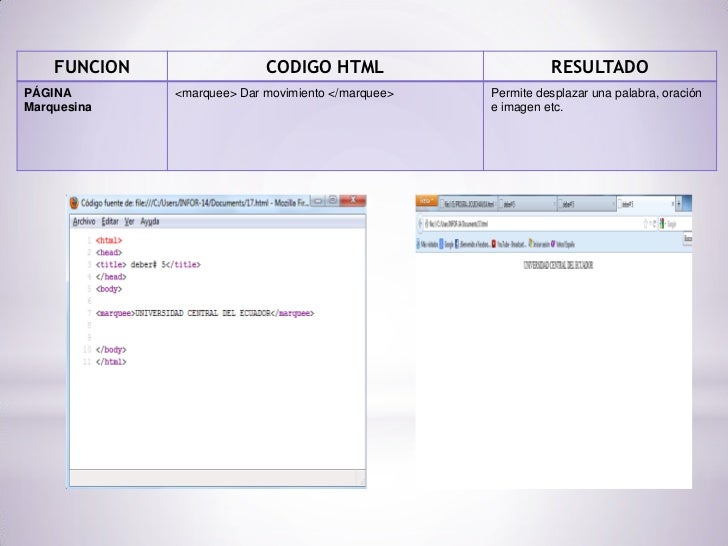Click the browser back arrow button

point(420,224)
